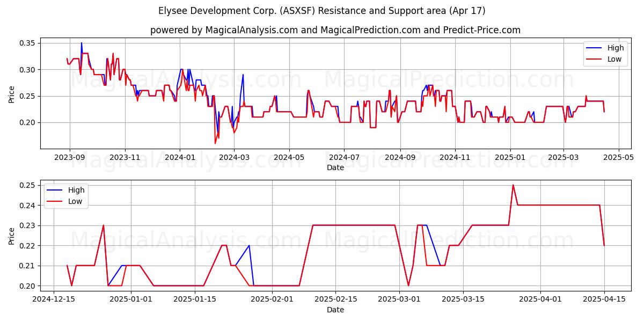
Task: Click the 'Price' y-axis label of the bottom chart
Action: coord(12,236)
